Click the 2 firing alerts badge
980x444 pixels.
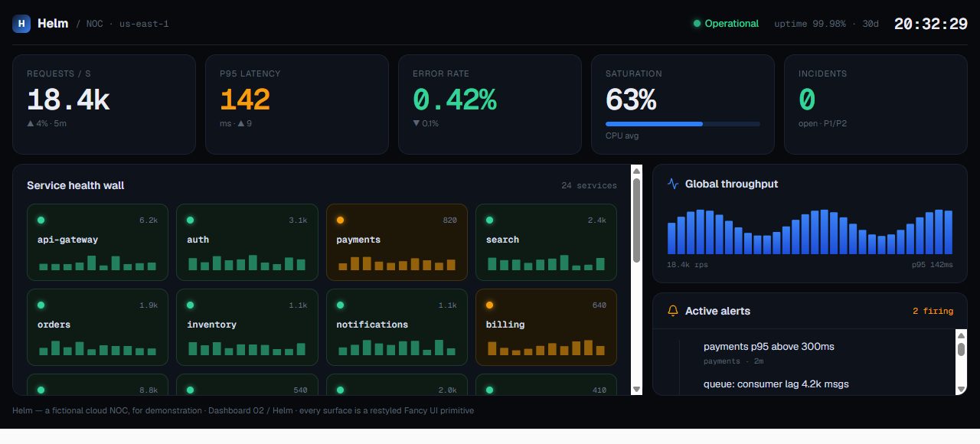(x=933, y=311)
